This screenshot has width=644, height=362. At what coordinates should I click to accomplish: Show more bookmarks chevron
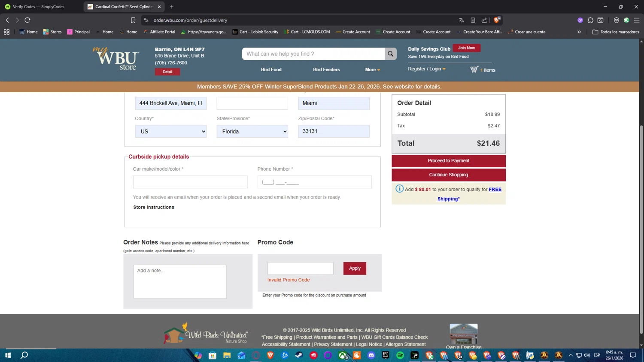coord(579,32)
